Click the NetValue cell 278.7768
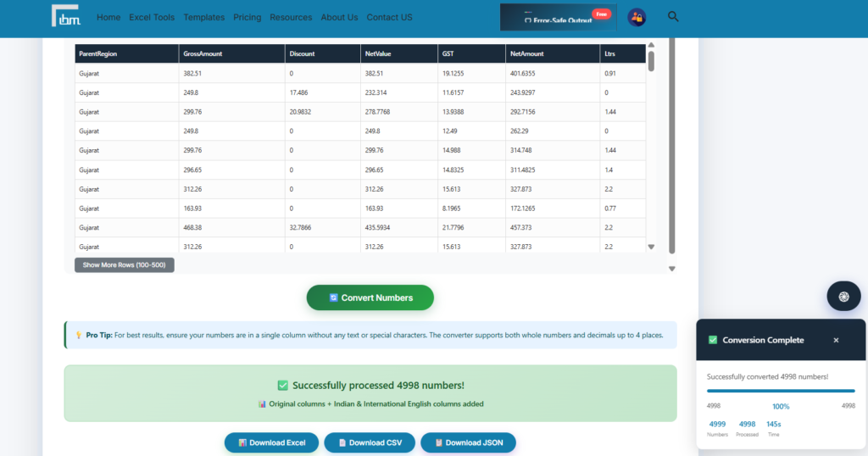 (x=399, y=112)
